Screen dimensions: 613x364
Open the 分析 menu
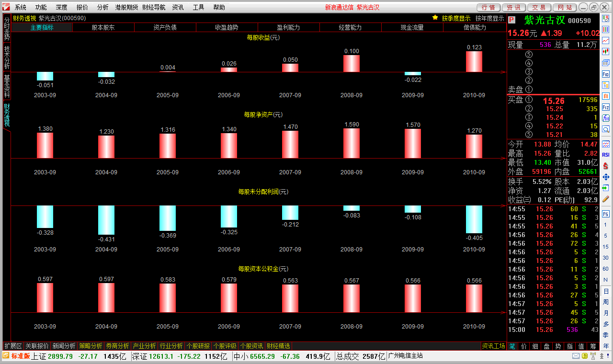coord(102,7)
